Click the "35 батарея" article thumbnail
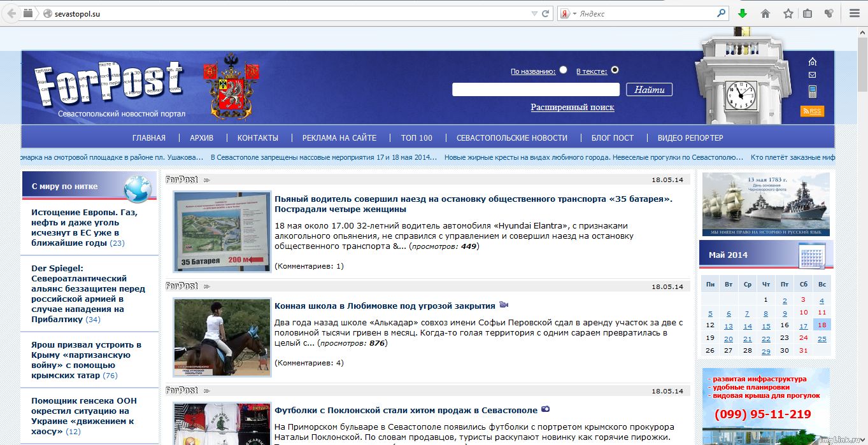 pyautogui.click(x=222, y=232)
